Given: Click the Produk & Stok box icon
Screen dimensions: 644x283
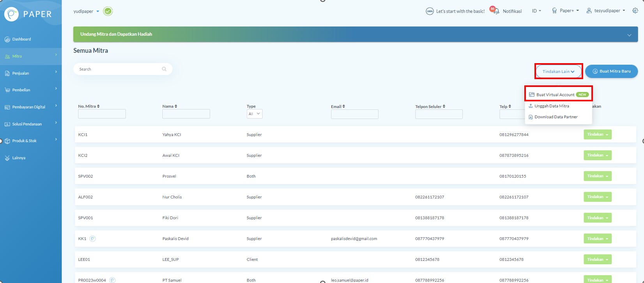Looking at the screenshot, I should [x=7, y=141].
